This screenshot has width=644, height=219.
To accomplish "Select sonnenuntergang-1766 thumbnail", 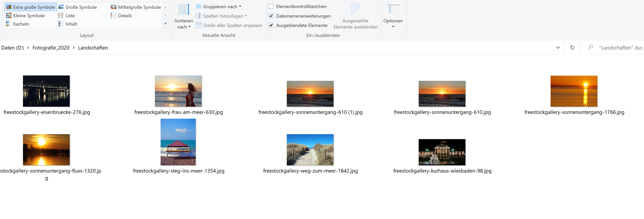I will pos(574,91).
